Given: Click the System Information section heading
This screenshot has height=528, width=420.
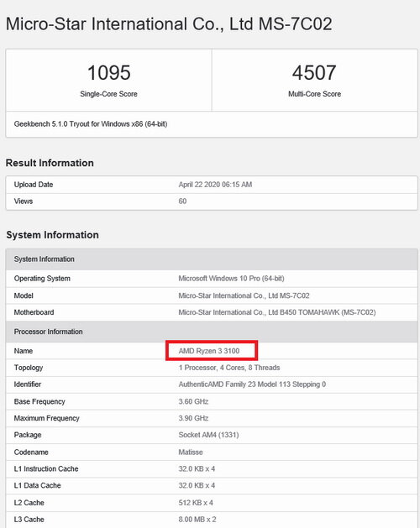Looking at the screenshot, I should point(52,235).
